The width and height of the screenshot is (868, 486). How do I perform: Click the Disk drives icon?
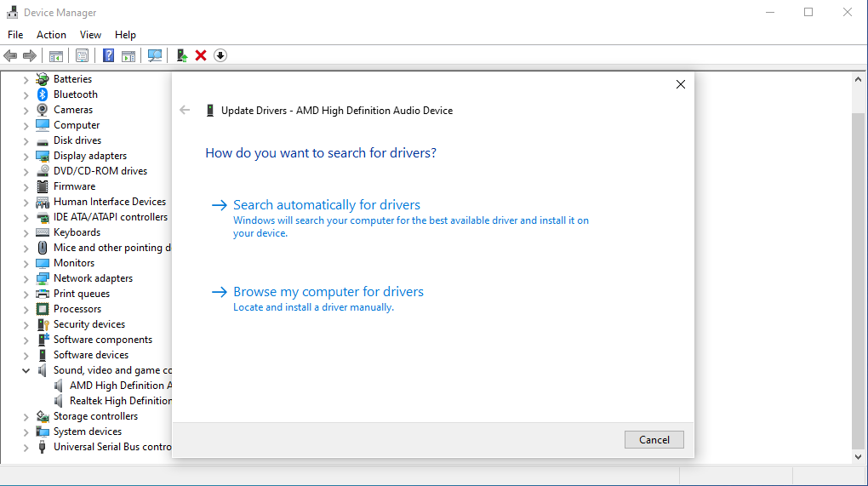[x=42, y=140]
